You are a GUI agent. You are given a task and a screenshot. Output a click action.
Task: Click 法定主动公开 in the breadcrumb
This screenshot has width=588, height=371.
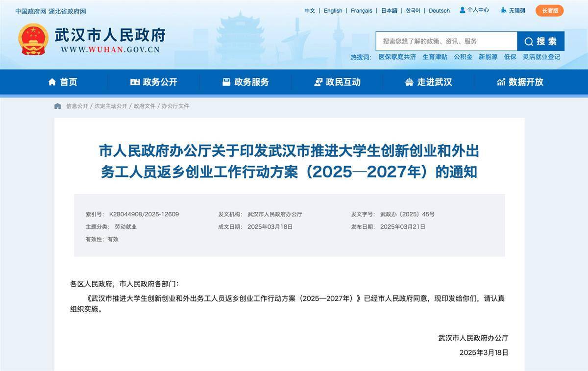coord(111,106)
